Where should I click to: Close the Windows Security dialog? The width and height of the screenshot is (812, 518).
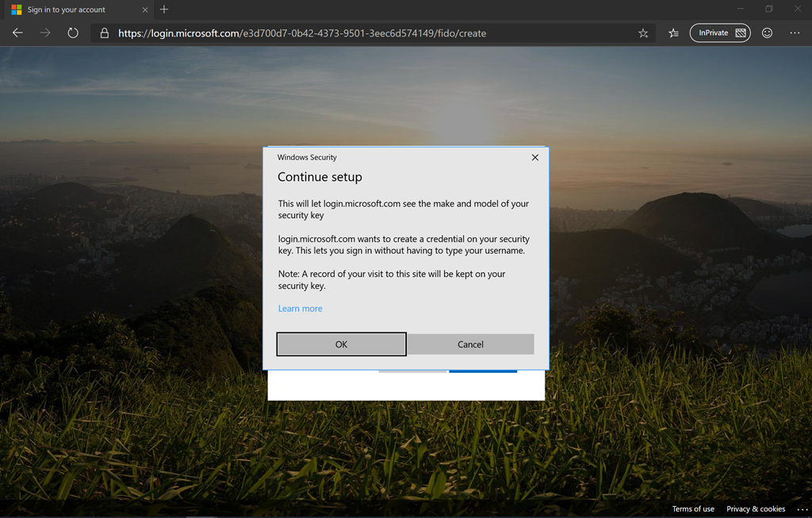tap(534, 158)
